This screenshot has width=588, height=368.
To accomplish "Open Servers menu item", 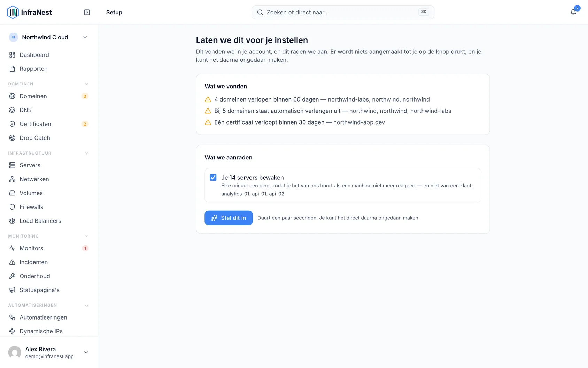I will tap(49, 165).
